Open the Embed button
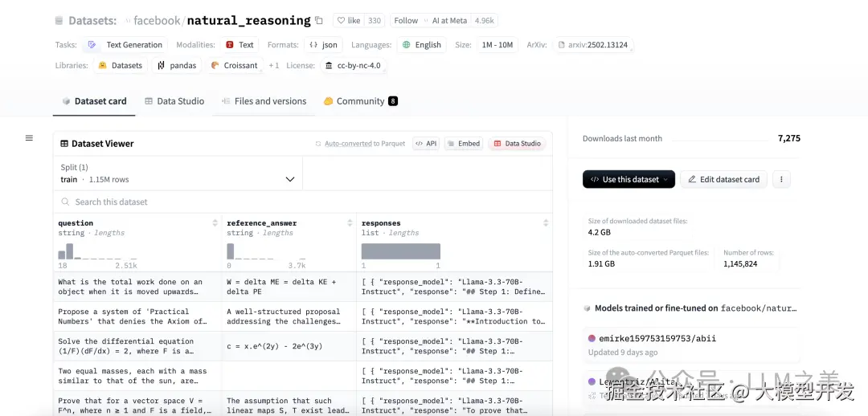Image resolution: width=868 pixels, height=416 pixels. coord(464,143)
